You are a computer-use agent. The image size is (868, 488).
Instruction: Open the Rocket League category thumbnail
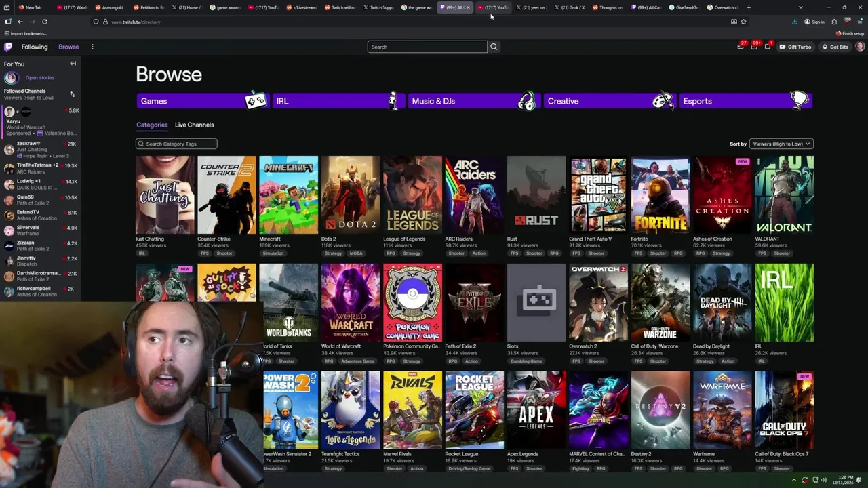pyautogui.click(x=474, y=410)
